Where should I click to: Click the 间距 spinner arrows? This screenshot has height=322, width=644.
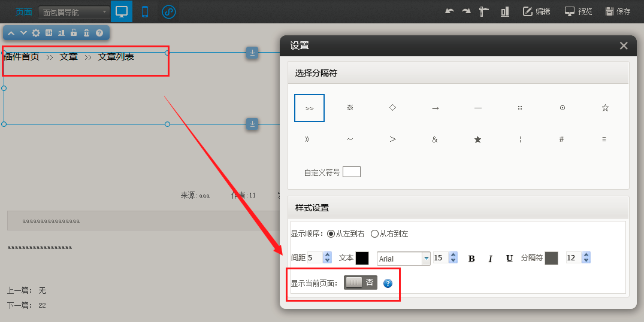coord(327,258)
